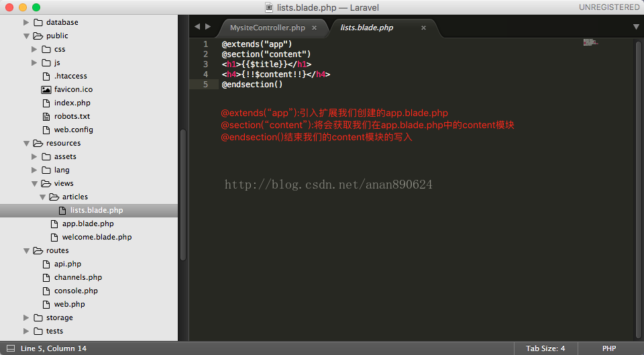Click the editor vertical scrollbar
The width and height of the screenshot is (644, 355).
point(638,189)
